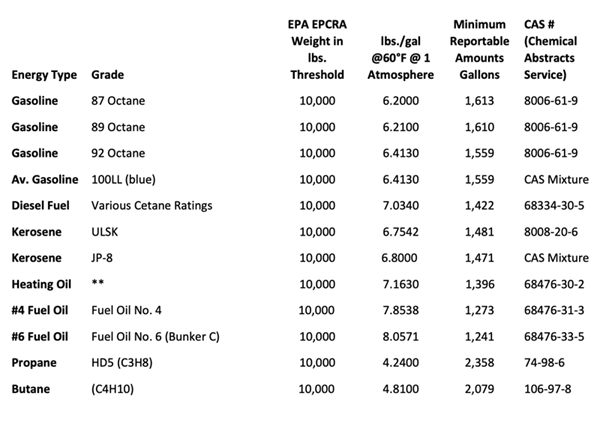This screenshot has height=423, width=600.
Task: Click the EPA EPCRA Weight Threshold header
Action: click(315, 48)
